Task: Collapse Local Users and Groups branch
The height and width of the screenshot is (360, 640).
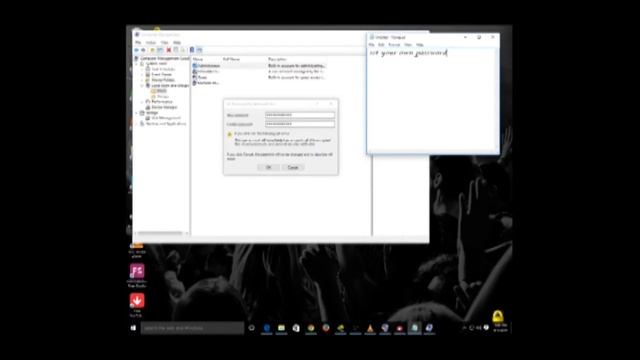Action: (x=142, y=85)
